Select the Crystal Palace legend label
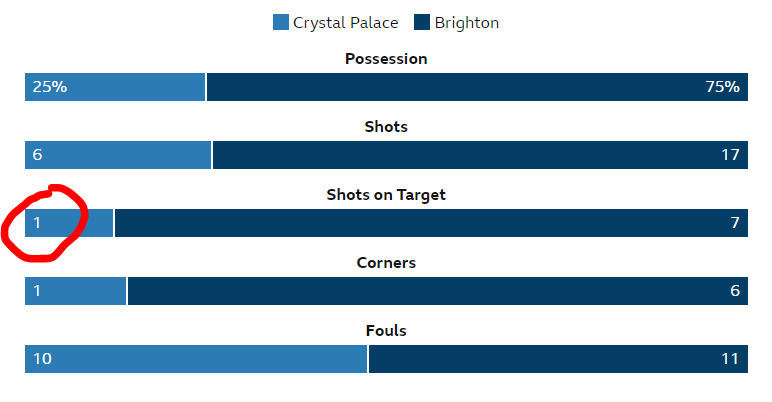 [x=346, y=23]
